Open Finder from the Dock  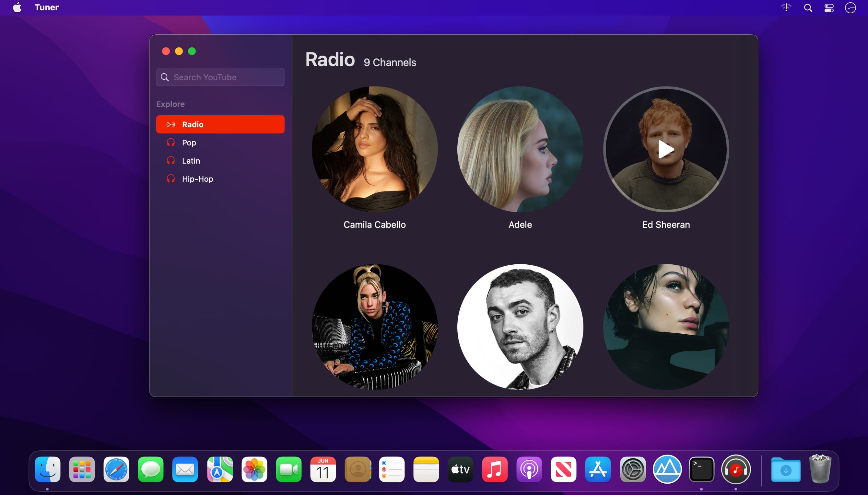point(48,469)
